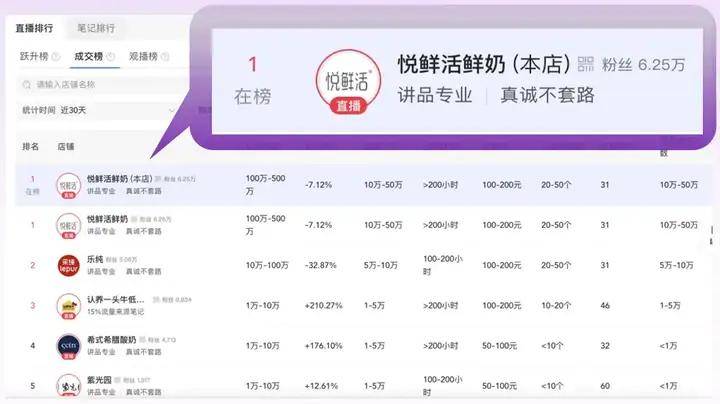Select the 直播排行 tab
720x404 pixels.
35,28
